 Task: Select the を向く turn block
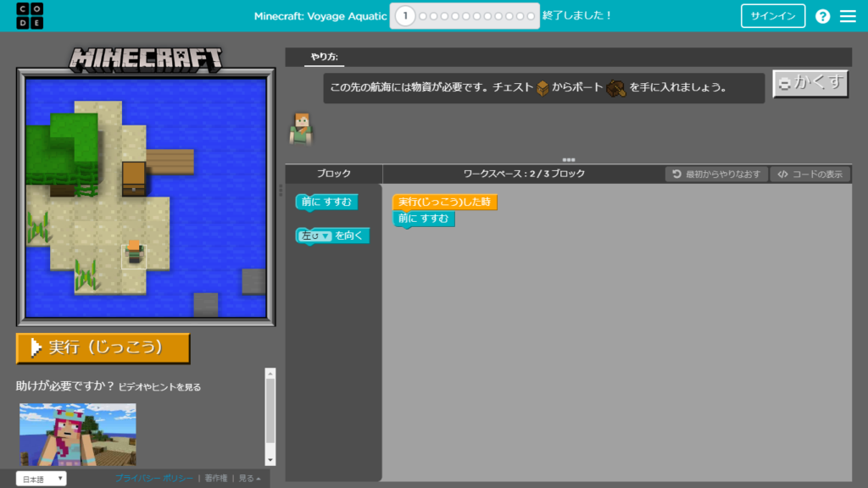tap(350, 236)
